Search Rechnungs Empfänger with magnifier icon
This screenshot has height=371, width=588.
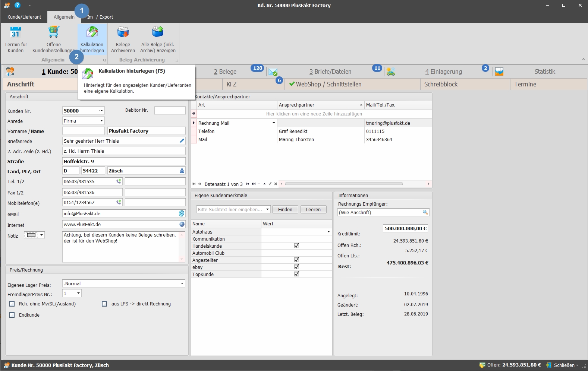click(425, 212)
